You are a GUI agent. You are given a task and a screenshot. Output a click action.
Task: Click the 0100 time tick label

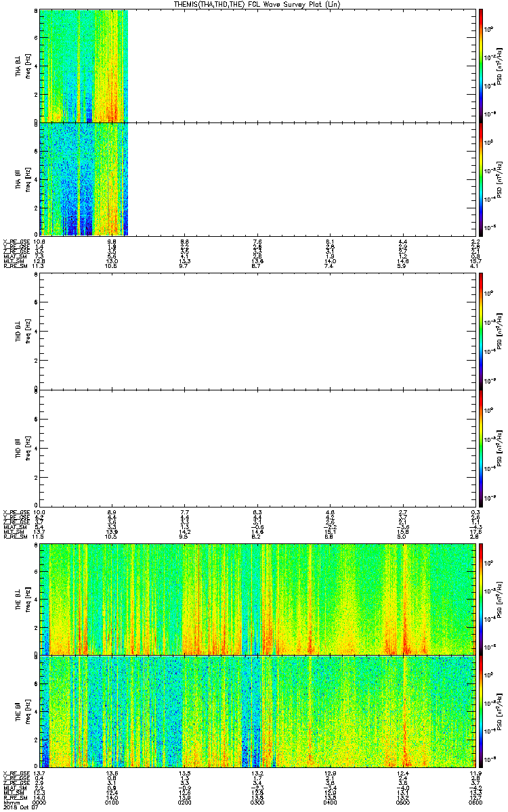tap(112, 802)
